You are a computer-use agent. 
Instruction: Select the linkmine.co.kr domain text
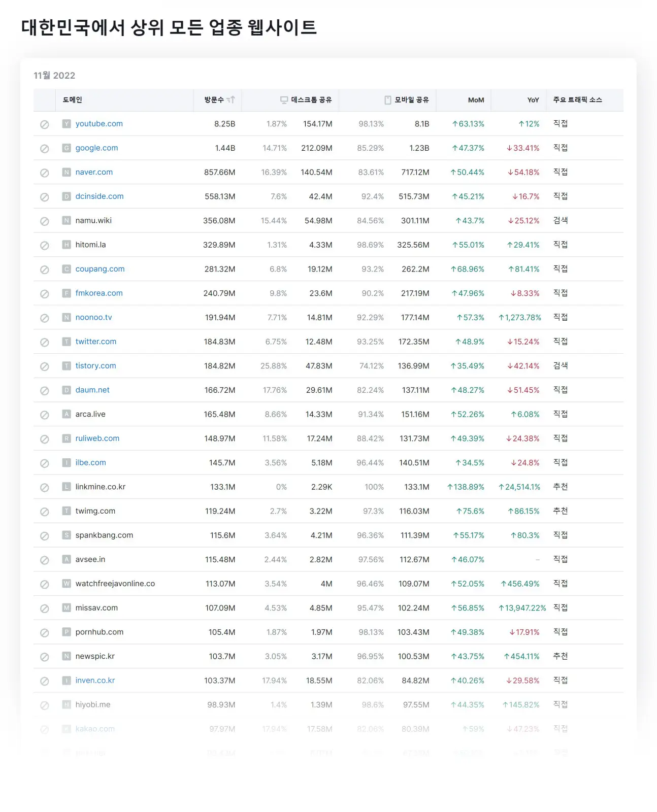tap(101, 487)
